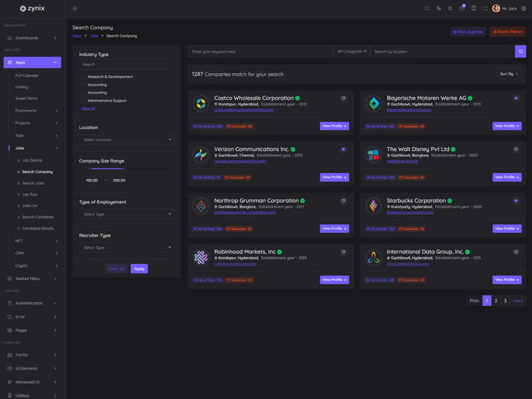Toggle light theme with the sun icon

[x=450, y=9]
